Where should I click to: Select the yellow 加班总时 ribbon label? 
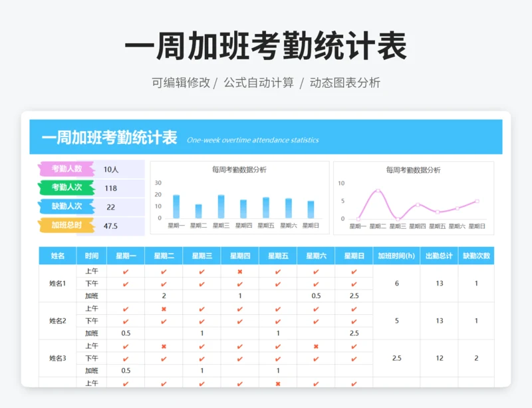coord(67,226)
